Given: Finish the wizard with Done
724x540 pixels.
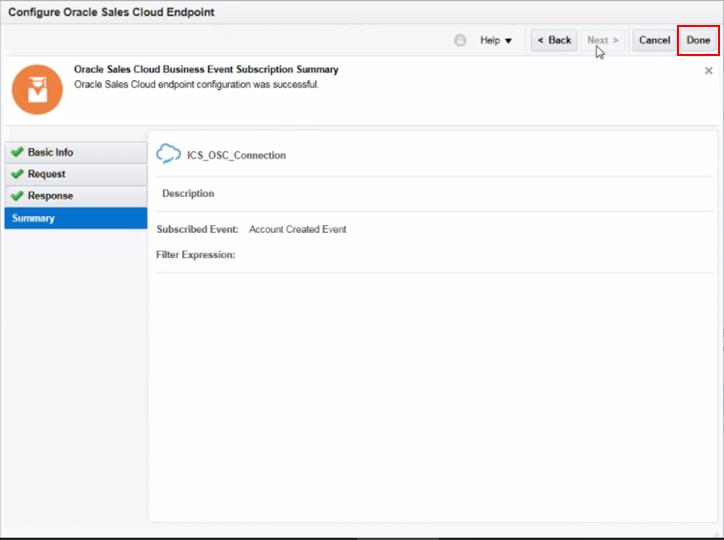Looking at the screenshot, I should (x=698, y=41).
